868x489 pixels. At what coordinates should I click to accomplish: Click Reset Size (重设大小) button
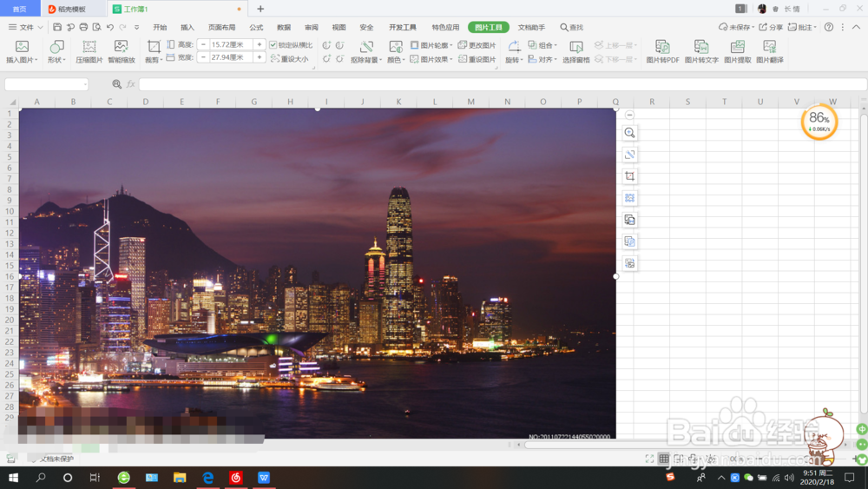tap(290, 59)
